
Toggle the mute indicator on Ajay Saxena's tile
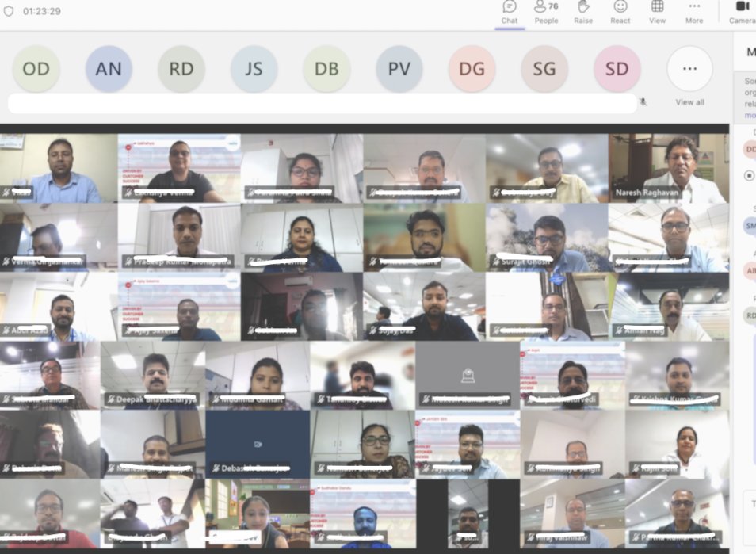[x=128, y=330]
